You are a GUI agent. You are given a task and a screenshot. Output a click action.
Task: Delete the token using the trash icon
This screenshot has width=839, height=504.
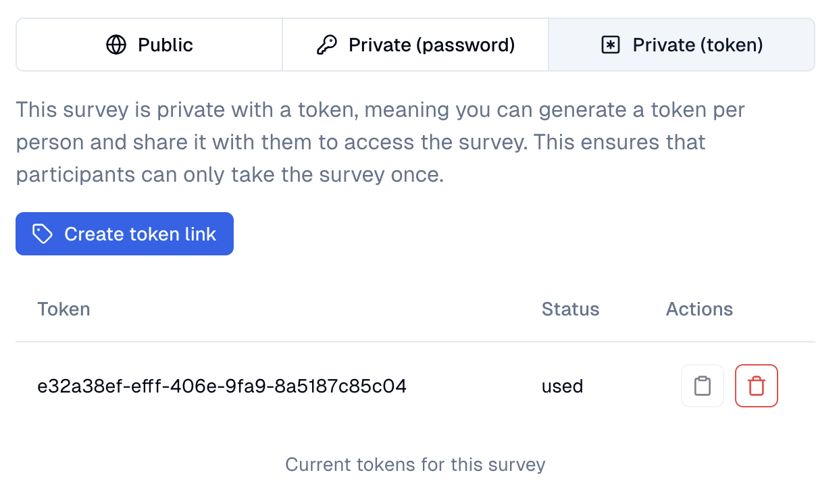(757, 386)
